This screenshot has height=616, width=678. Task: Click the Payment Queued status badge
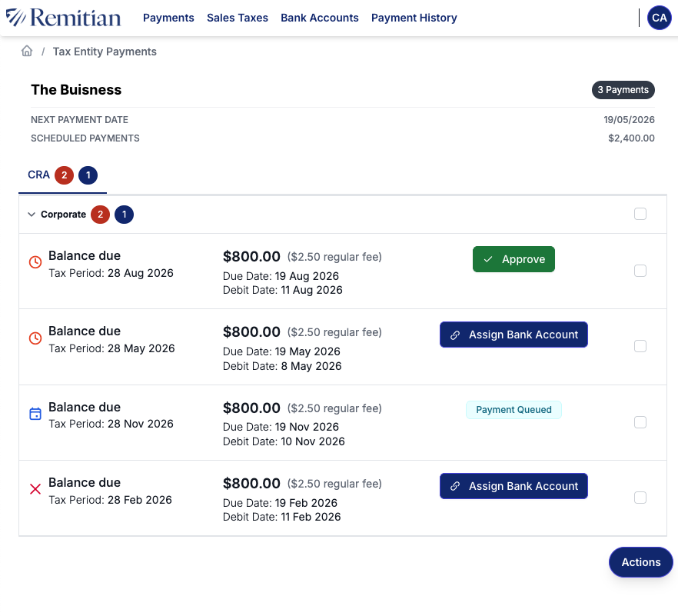513,410
